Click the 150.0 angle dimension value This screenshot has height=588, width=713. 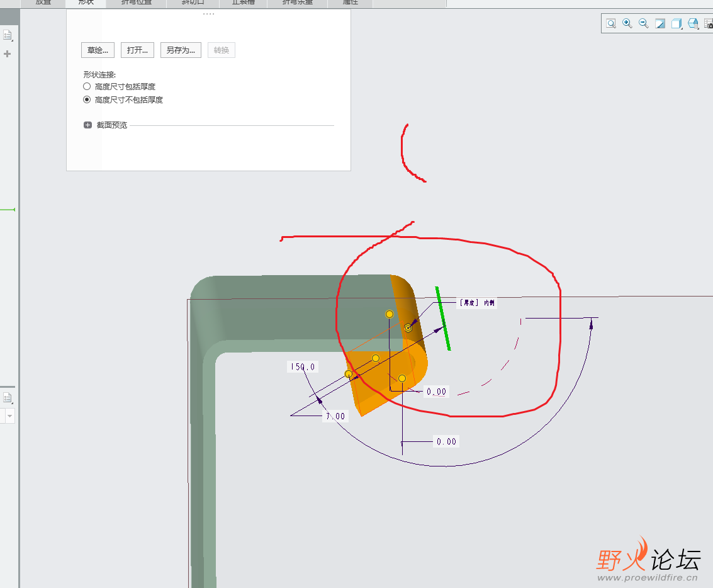[303, 367]
